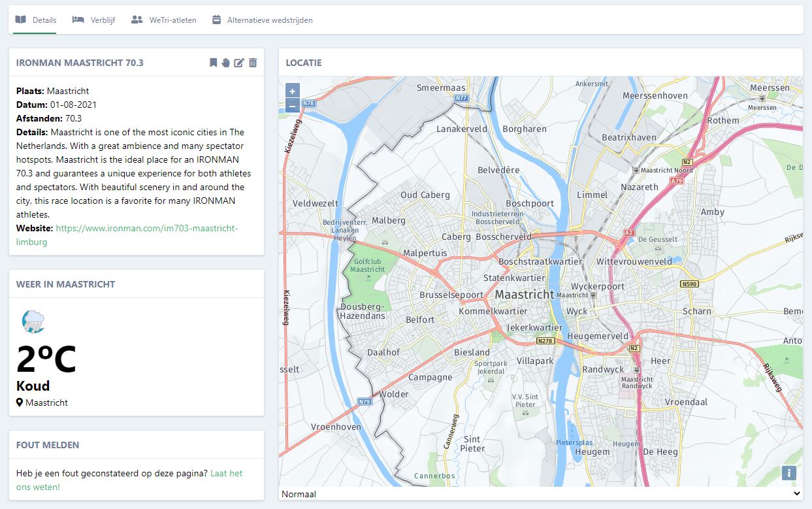Viewport: 812px width, 509px height.
Task: Click the 'Laat het ons weten' link
Action: click(226, 473)
